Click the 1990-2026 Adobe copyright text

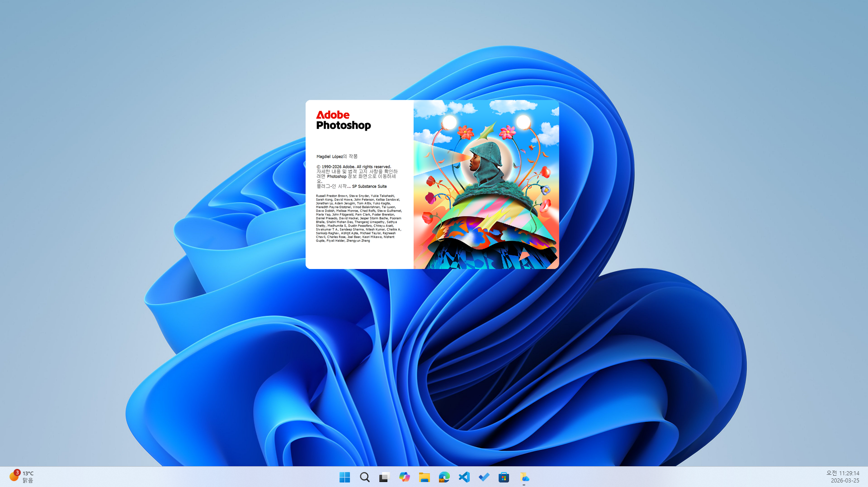[354, 167]
